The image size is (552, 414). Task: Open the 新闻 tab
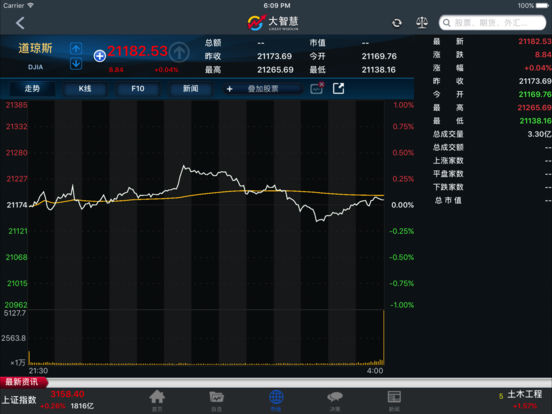click(x=190, y=88)
